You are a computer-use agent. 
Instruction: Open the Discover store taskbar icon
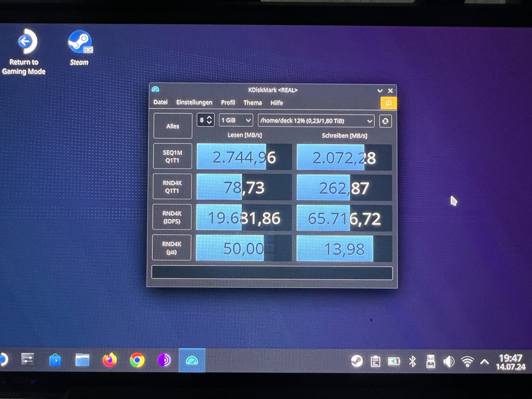[55, 360]
